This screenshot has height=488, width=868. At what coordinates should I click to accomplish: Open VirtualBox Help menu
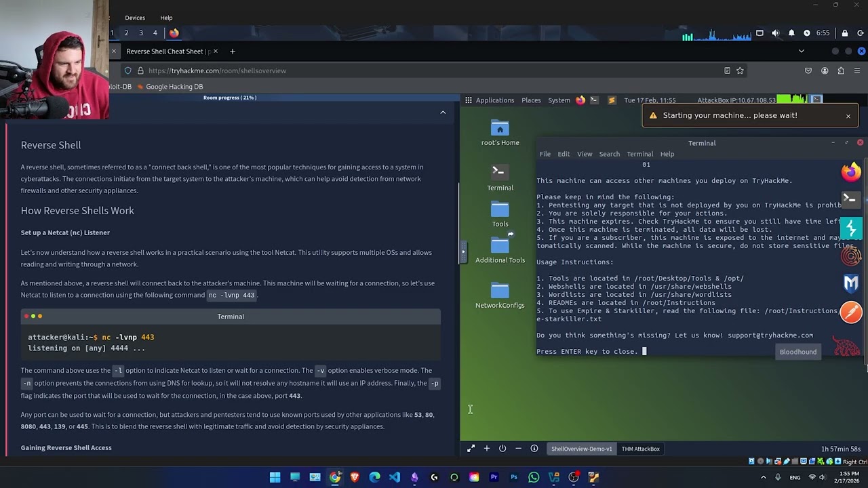(166, 18)
